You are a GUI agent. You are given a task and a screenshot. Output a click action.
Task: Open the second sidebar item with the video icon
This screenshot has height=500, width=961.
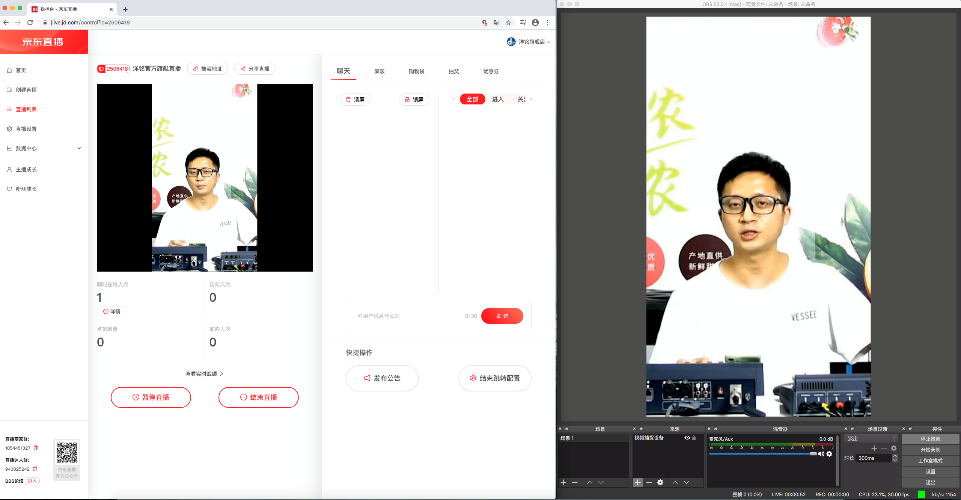21,89
